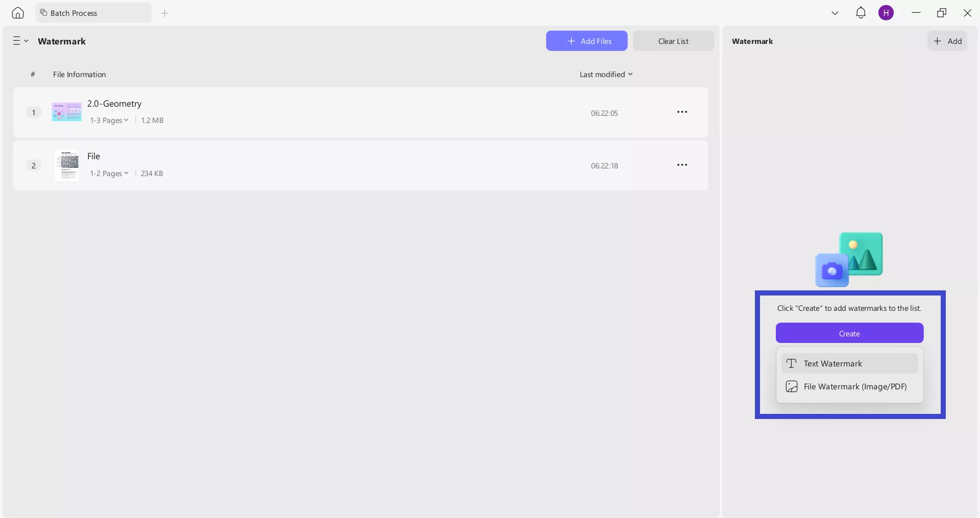This screenshot has width=980, height=518.
Task: Select the file named File
Action: 93,156
